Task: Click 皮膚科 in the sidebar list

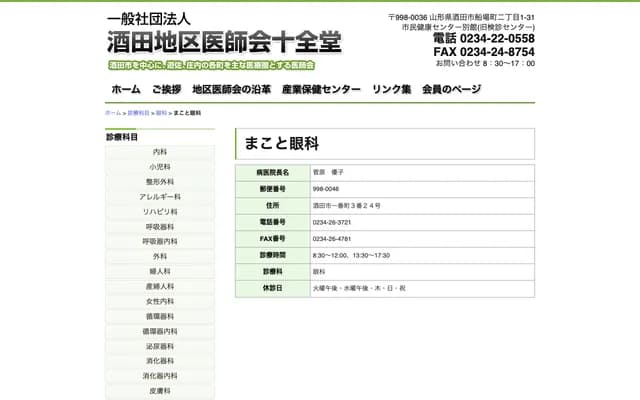Action: point(160,391)
